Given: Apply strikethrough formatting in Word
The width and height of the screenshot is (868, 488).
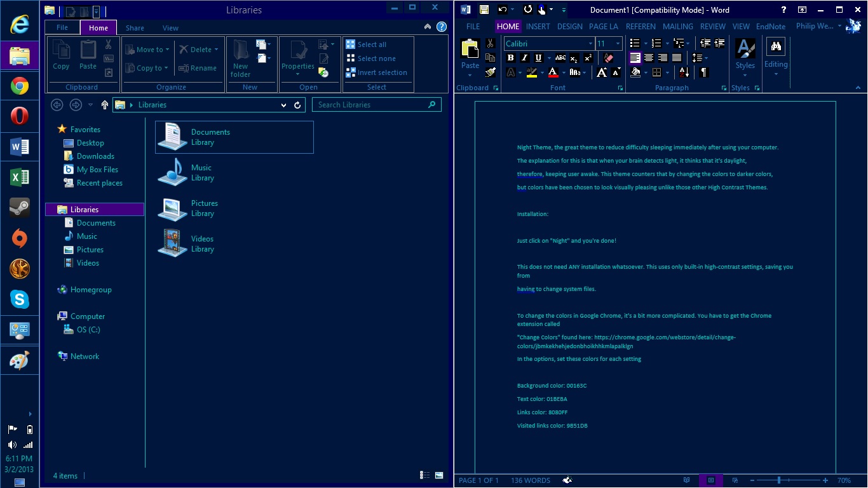Looking at the screenshot, I should [560, 58].
